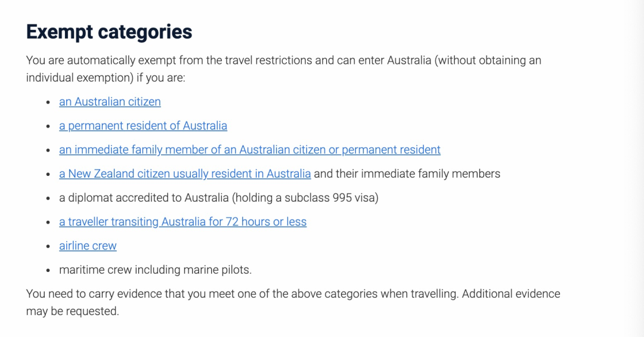Click 'and their immediate family members' text
This screenshot has width=644, height=337.
click(407, 174)
